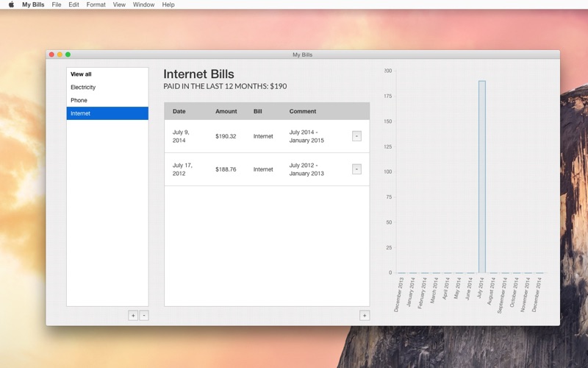Image resolution: width=588 pixels, height=368 pixels.
Task: Delete the July 9, 2014 bill entry
Action: tap(356, 136)
